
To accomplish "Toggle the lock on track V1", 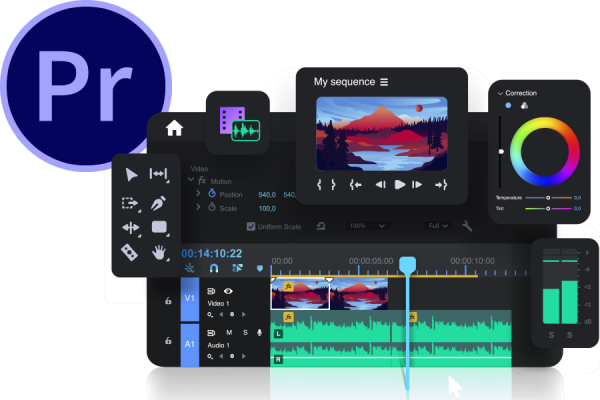I will pyautogui.click(x=168, y=299).
